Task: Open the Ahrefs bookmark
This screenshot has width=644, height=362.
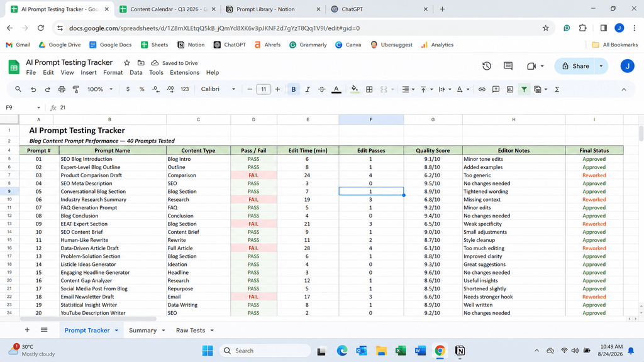Action: (267, 45)
